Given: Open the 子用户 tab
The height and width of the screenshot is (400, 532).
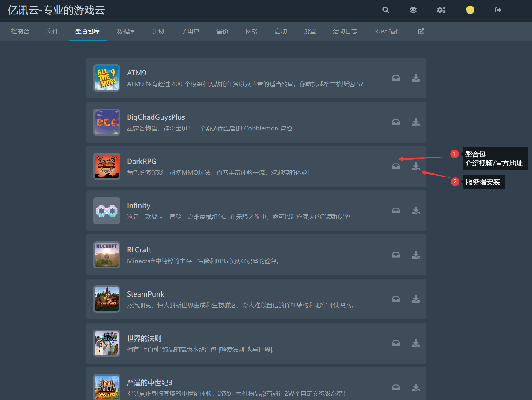Looking at the screenshot, I should tap(190, 31).
